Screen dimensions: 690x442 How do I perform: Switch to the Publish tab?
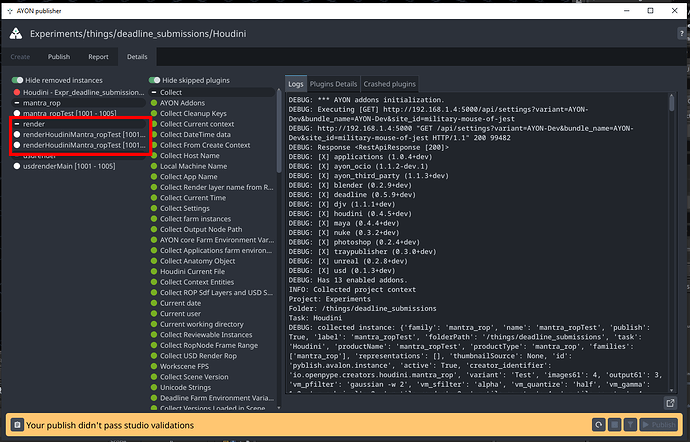(59, 57)
